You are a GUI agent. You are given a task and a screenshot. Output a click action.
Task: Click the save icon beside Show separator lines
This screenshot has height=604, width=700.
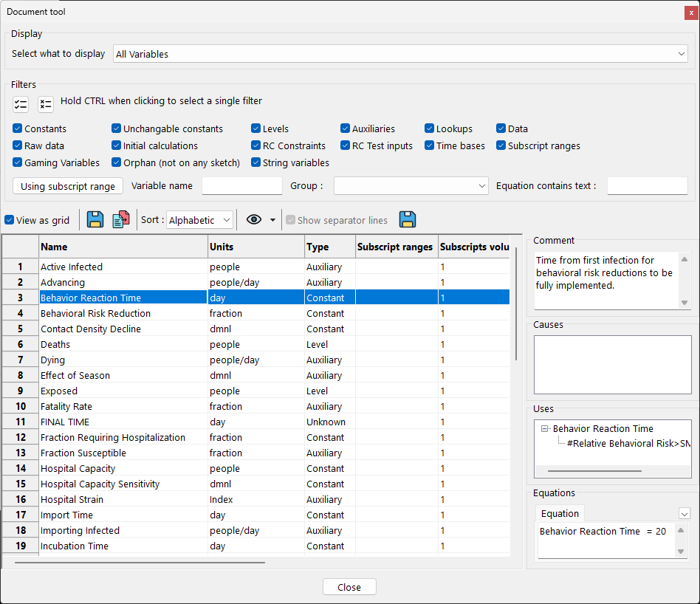click(408, 219)
